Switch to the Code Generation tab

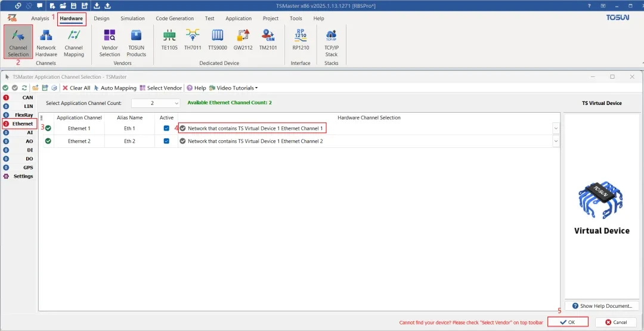175,18
